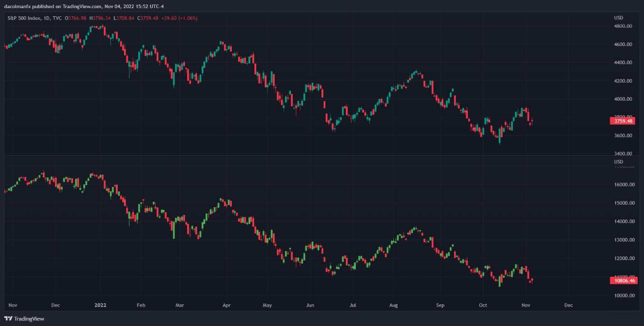This screenshot has height=326, width=644.
Task: Click the rightmost Dec label on time axis
Action: (569, 305)
